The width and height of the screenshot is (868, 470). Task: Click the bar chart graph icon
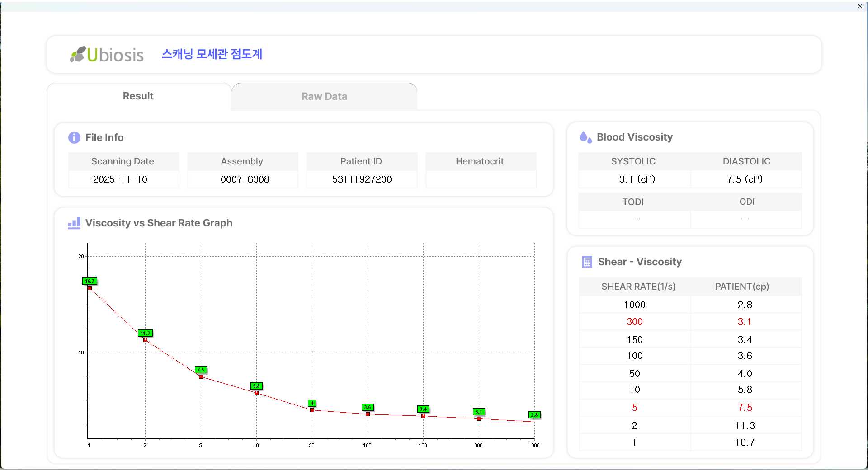pos(74,223)
